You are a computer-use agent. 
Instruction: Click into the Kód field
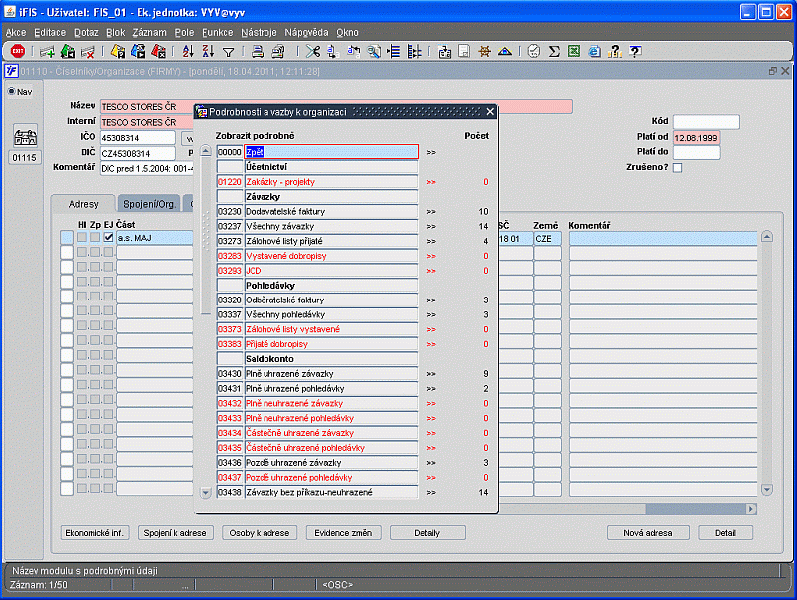(706, 122)
